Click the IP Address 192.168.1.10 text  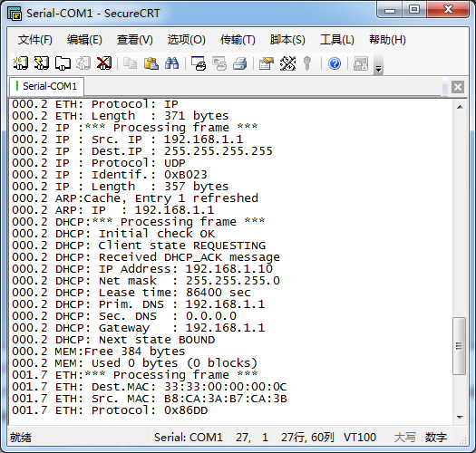pyautogui.click(x=186, y=269)
